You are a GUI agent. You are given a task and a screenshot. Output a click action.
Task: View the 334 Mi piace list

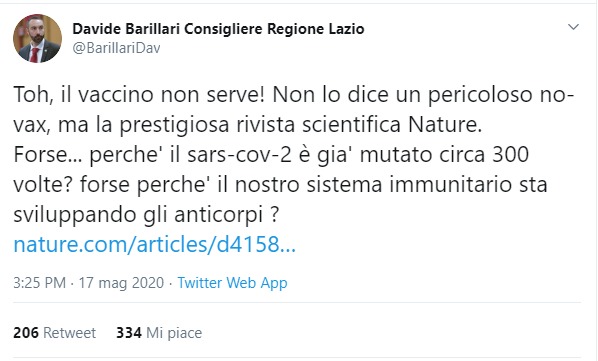coord(159,333)
